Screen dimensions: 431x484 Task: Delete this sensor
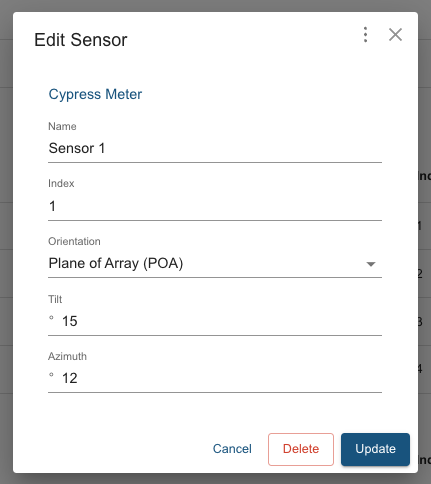pos(301,449)
